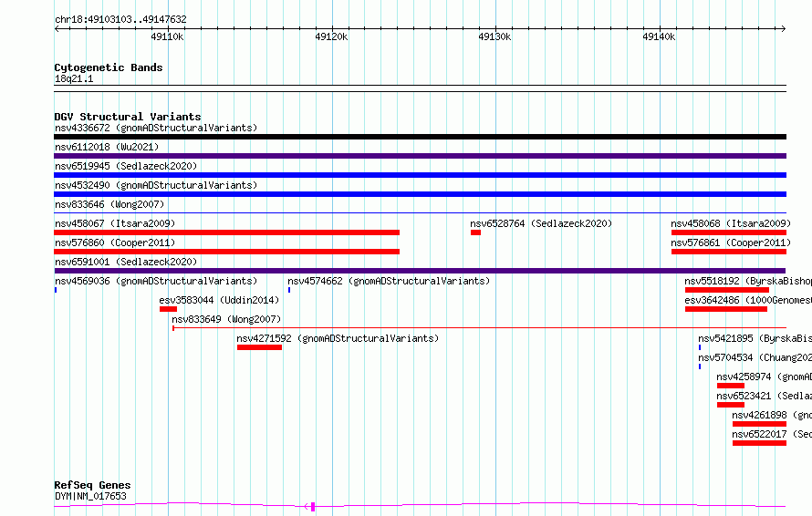Click the RefSeq Genes track title

92,485
